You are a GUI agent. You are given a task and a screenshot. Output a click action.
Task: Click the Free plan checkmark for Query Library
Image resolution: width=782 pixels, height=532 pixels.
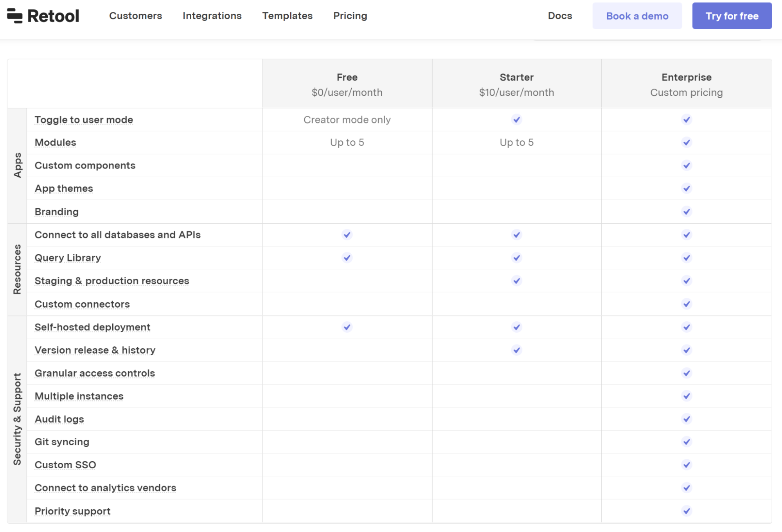347,258
